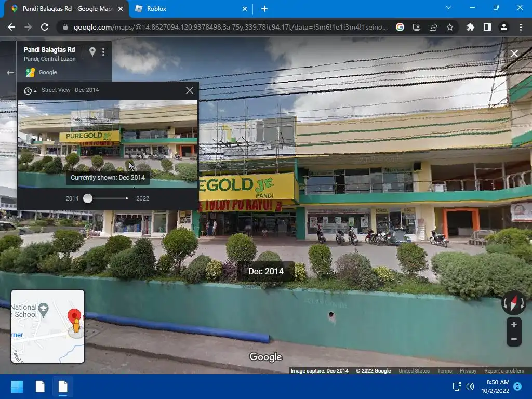The height and width of the screenshot is (399, 532).
Task: Toggle the Chrome side panel icon
Action: 487,27
